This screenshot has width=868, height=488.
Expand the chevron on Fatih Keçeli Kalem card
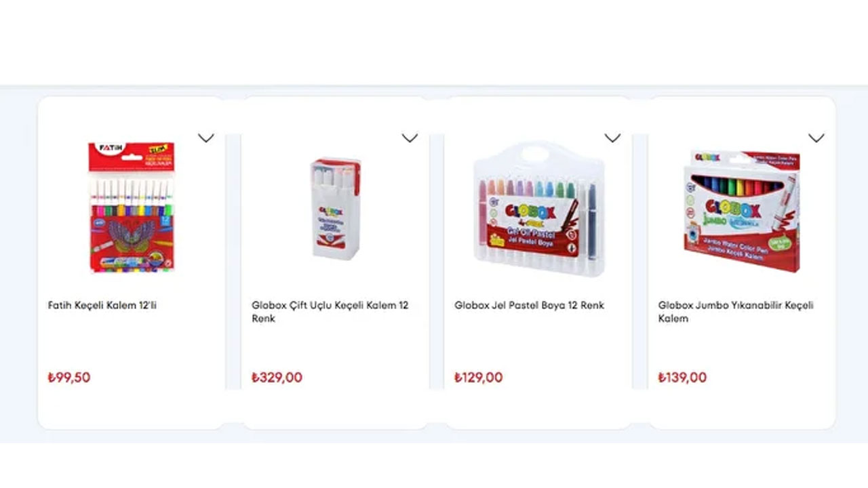pyautogui.click(x=206, y=138)
